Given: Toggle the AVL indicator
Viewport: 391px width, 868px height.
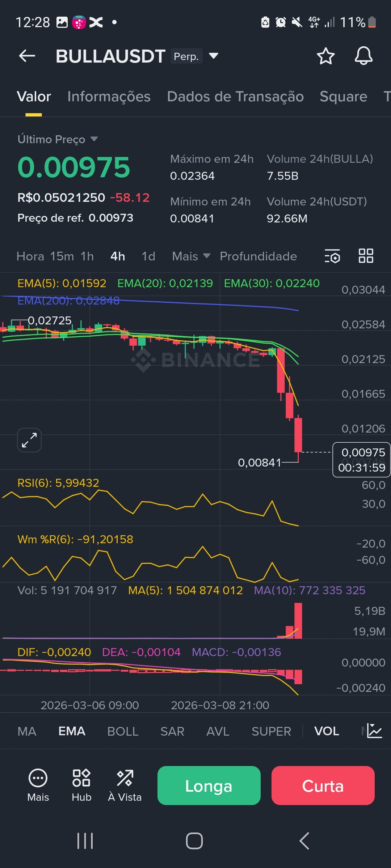Looking at the screenshot, I should click(x=218, y=731).
